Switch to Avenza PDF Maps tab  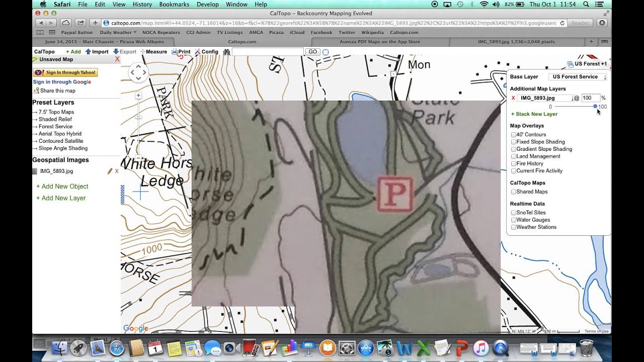coord(380,42)
